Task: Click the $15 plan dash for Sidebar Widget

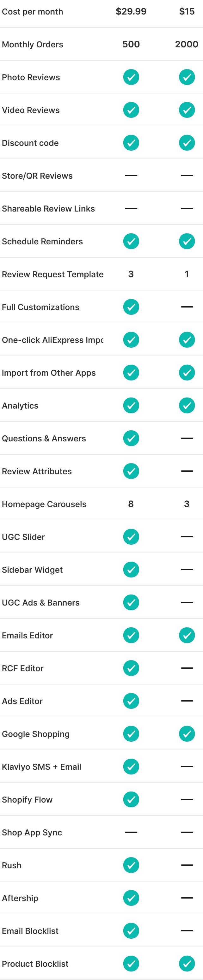Action: (x=187, y=570)
